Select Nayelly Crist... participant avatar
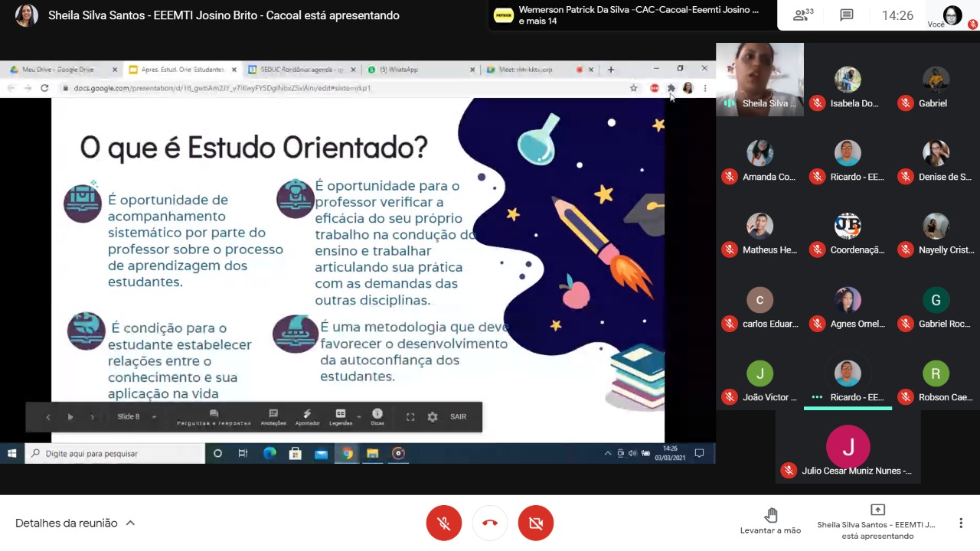 pyautogui.click(x=936, y=227)
